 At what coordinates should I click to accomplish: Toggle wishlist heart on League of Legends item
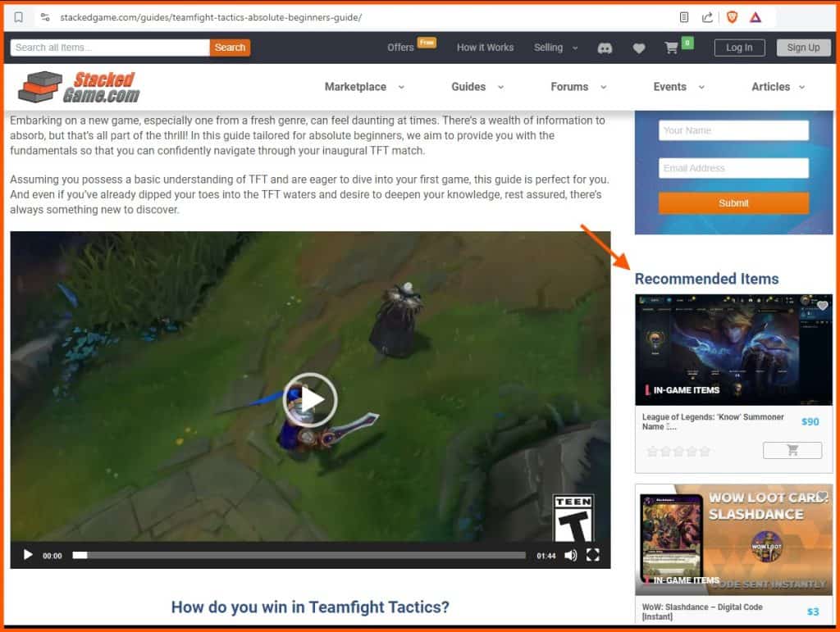click(822, 306)
